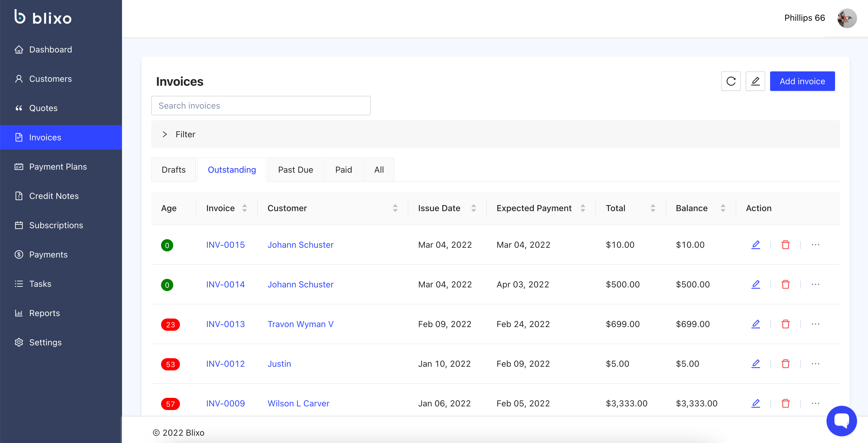868x443 pixels.
Task: Click the Search invoices field
Action: coord(261,106)
